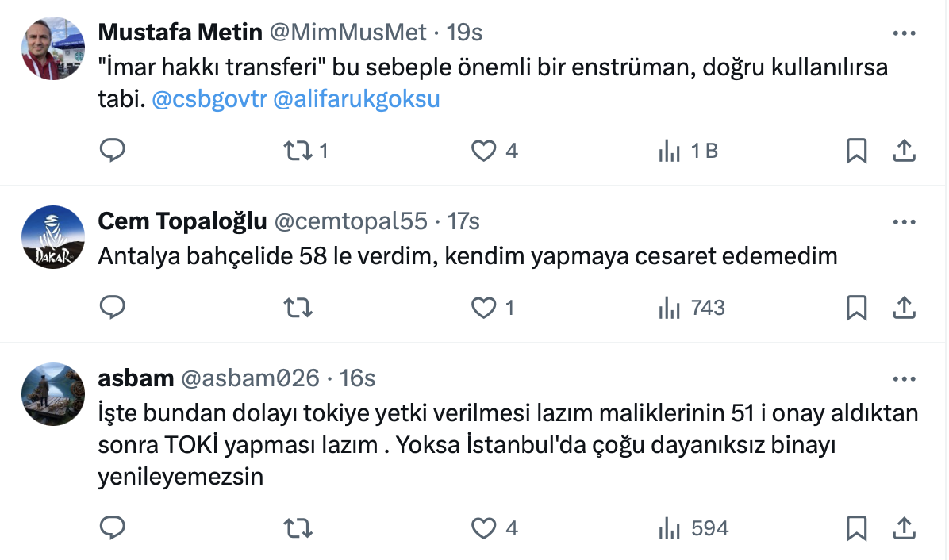Viewport: 949px width, 560px height.
Task: Reply to asbam's tweet
Action: [113, 527]
